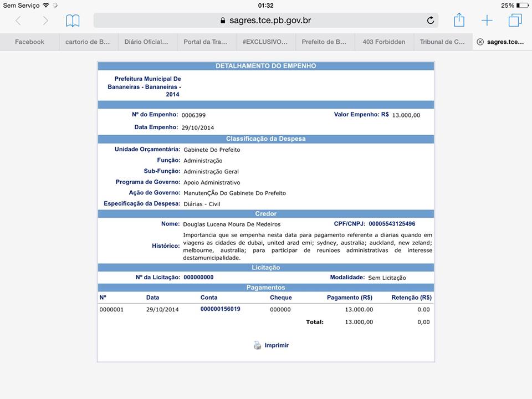This screenshot has height=399, width=532.
Task: Click the printer icon beside Imprimir
Action: [x=257, y=345]
